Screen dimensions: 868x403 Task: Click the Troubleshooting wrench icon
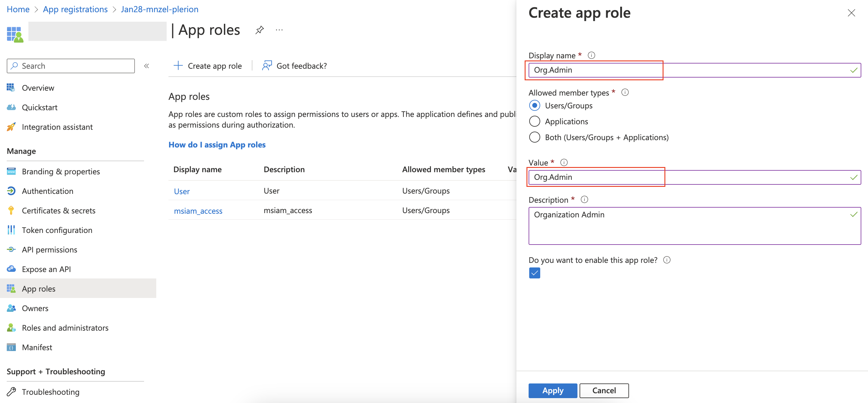tap(11, 391)
